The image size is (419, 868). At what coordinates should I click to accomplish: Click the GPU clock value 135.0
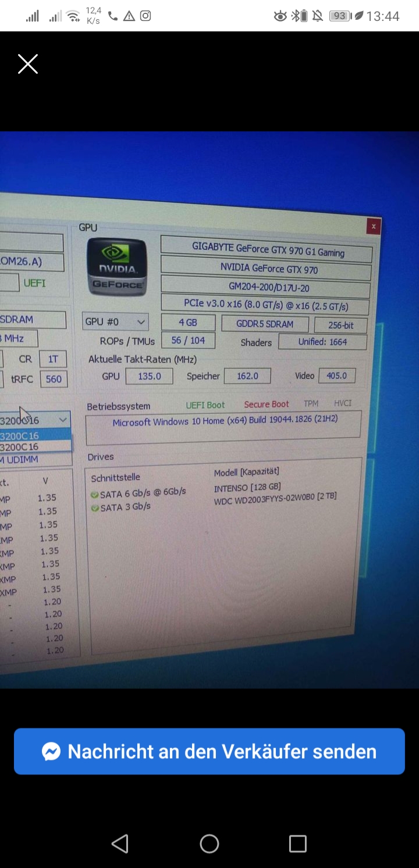coord(149,376)
